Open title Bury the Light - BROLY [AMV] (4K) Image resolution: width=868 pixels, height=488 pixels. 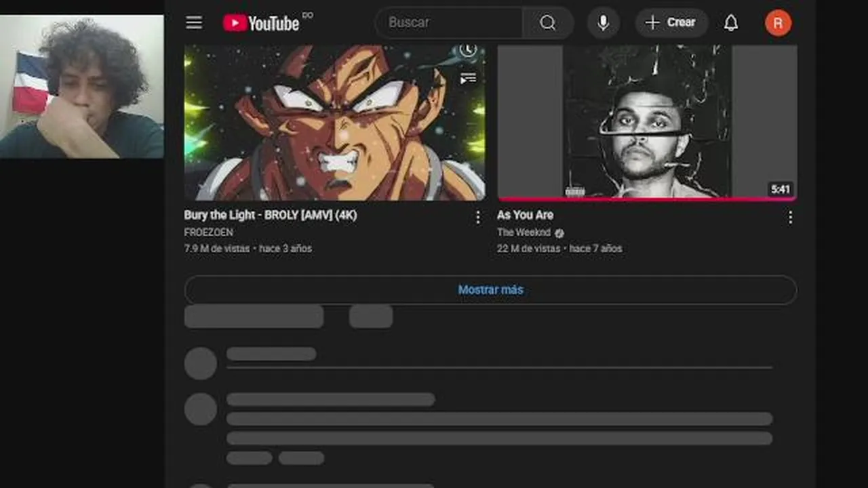point(271,215)
